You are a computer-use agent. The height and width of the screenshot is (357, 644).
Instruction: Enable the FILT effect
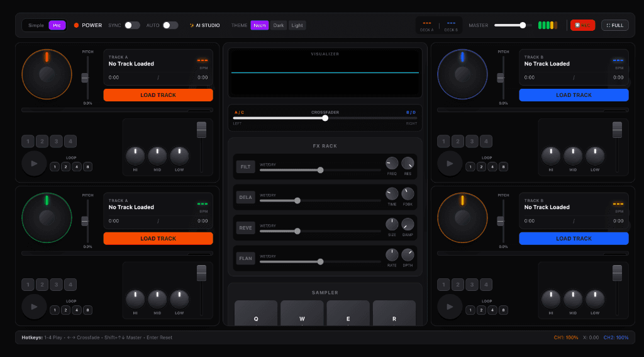[246, 167]
